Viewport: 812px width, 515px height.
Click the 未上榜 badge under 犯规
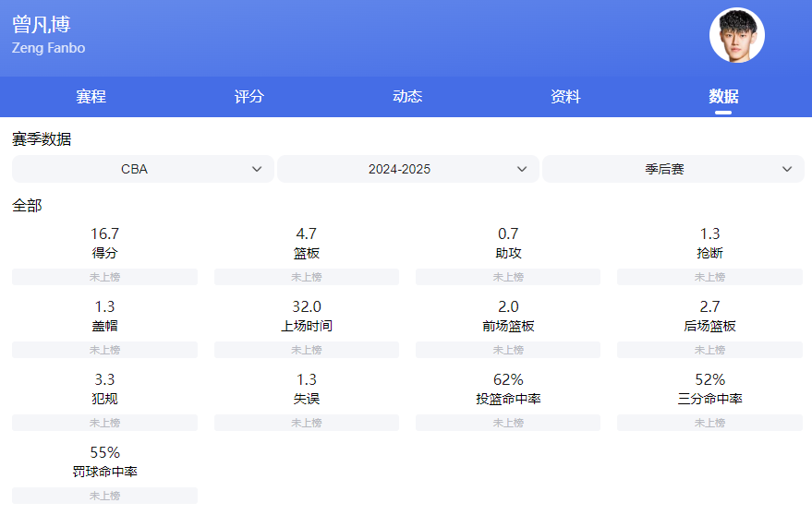click(x=104, y=423)
